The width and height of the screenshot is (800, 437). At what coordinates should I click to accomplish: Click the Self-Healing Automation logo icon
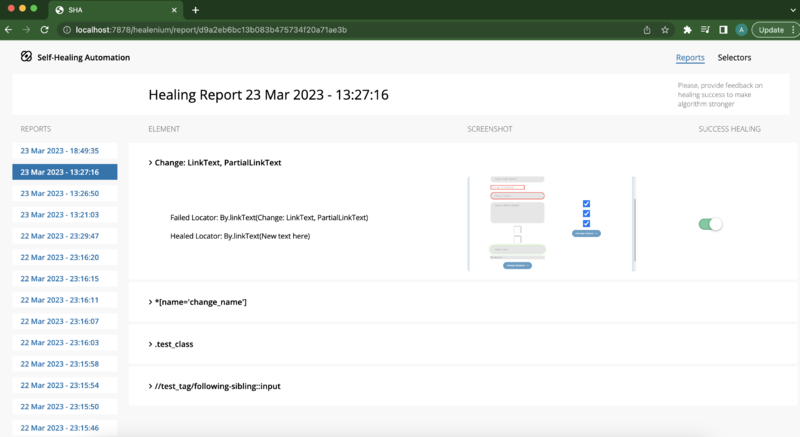tap(26, 57)
